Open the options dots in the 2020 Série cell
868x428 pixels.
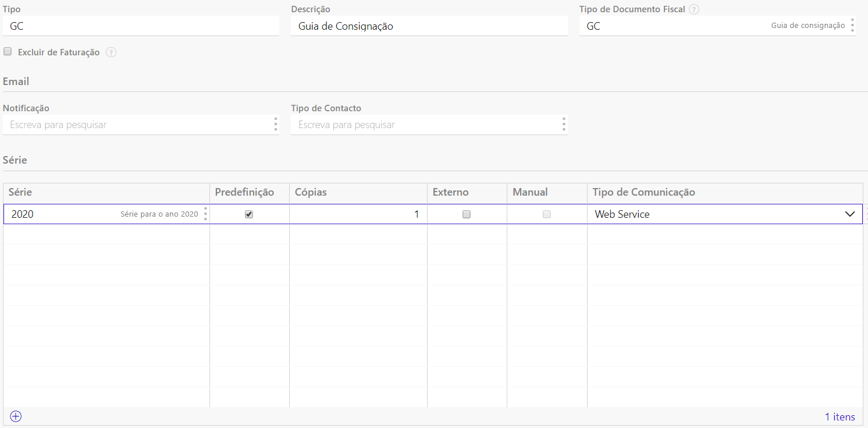coord(205,214)
